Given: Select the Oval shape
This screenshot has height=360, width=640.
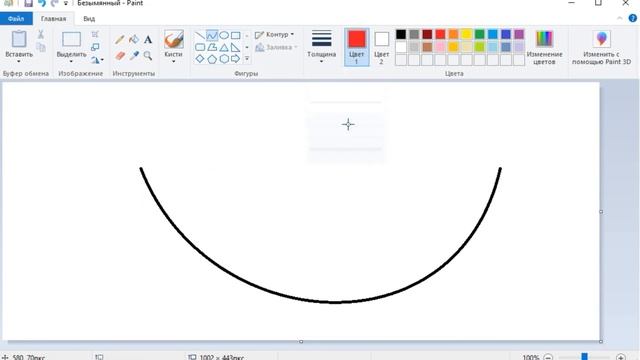Looking at the screenshot, I should 224,36.
